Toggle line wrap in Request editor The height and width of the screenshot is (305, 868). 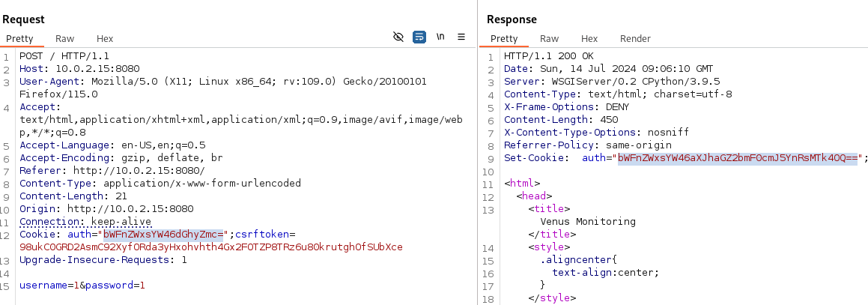click(419, 37)
